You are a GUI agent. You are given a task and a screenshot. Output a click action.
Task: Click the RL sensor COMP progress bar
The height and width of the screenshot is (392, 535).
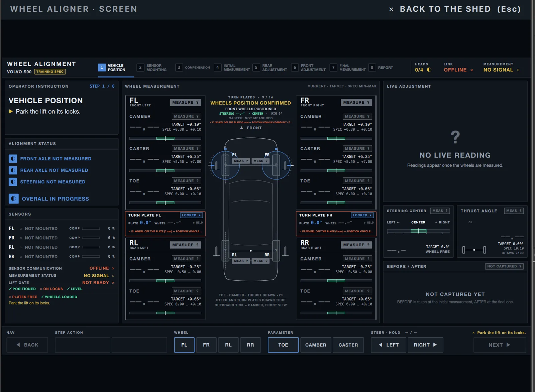91,247
